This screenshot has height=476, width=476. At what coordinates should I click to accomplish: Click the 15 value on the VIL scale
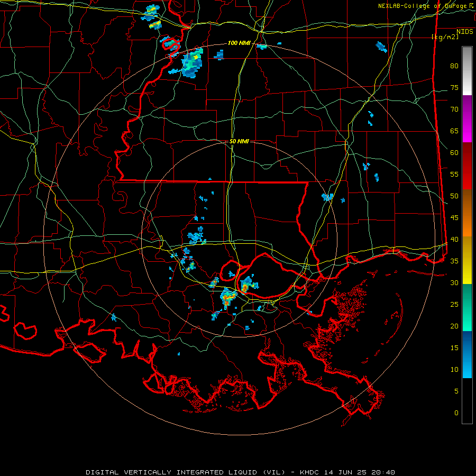point(454,348)
